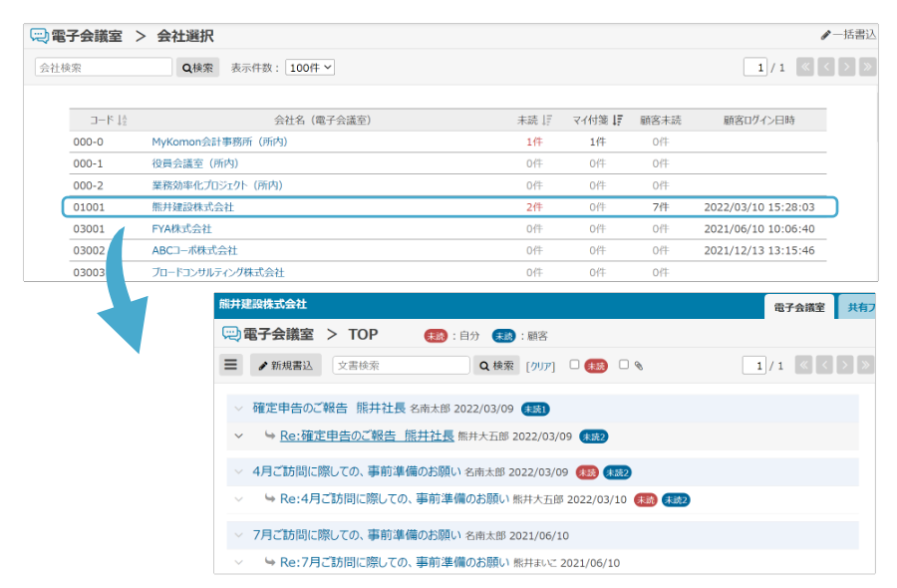
Task: Collapse the 4月ご訪問に際して thread
Action: [238, 471]
